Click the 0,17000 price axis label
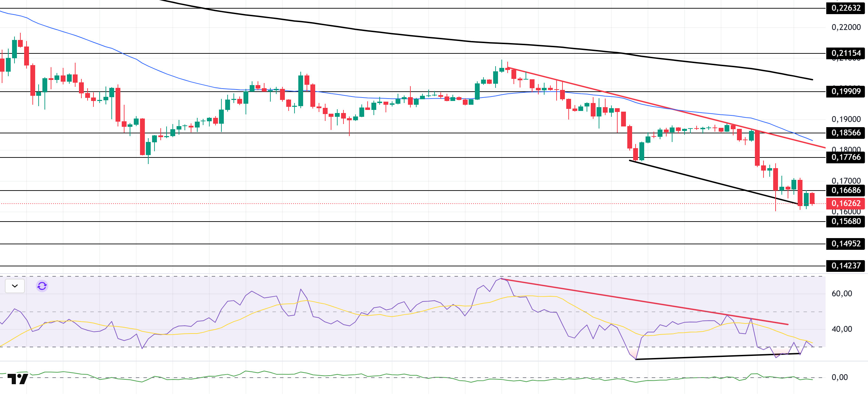 click(x=846, y=181)
